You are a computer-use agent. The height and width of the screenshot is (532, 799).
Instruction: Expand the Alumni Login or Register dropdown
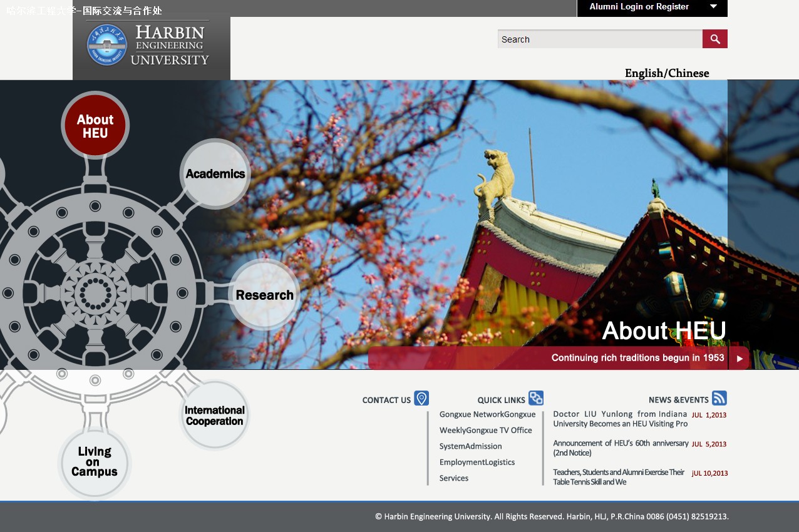coord(713,7)
